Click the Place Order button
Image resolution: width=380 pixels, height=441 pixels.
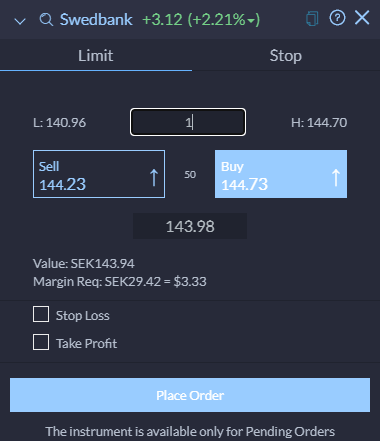pos(190,395)
